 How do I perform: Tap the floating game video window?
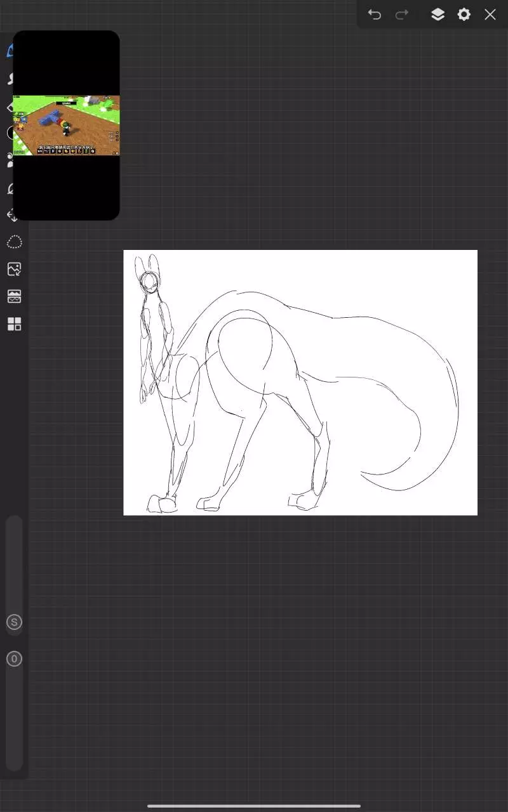click(66, 125)
